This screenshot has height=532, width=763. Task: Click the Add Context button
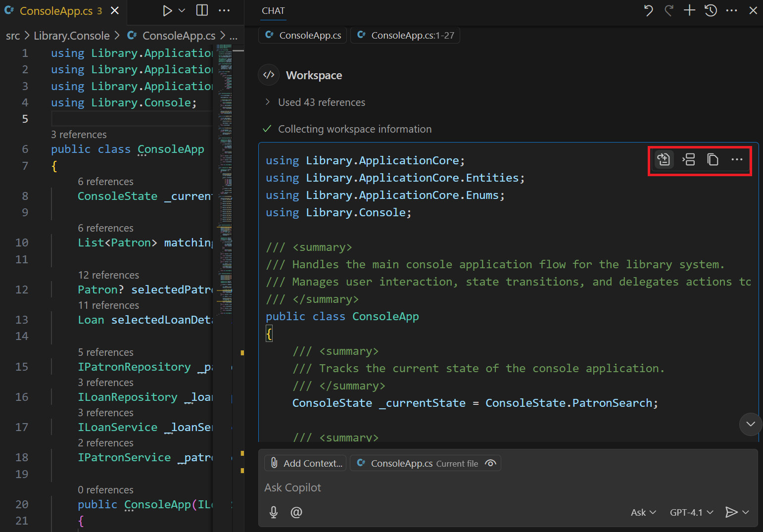coord(305,463)
